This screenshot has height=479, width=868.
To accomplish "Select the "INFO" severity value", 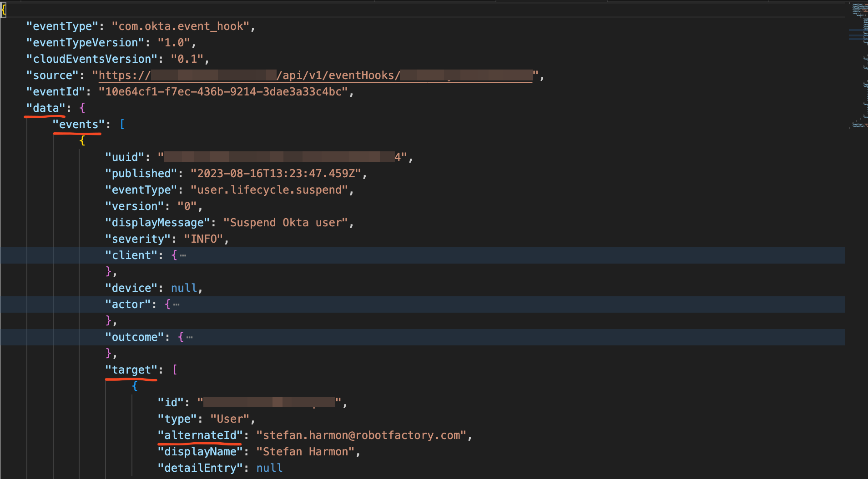I will pos(204,239).
